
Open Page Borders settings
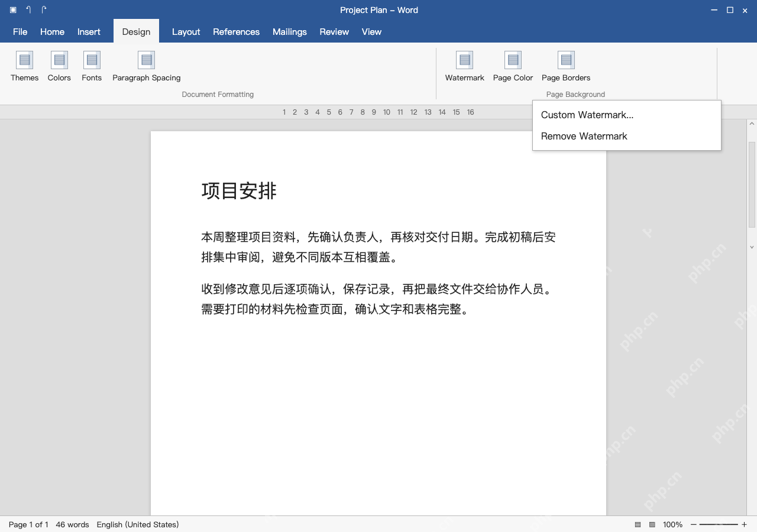[566, 66]
